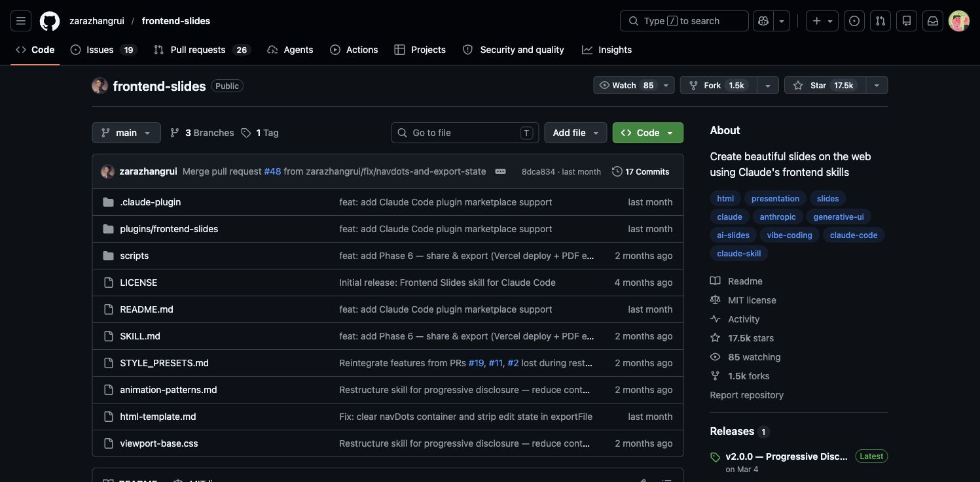View the 1 Tag link

pos(260,133)
